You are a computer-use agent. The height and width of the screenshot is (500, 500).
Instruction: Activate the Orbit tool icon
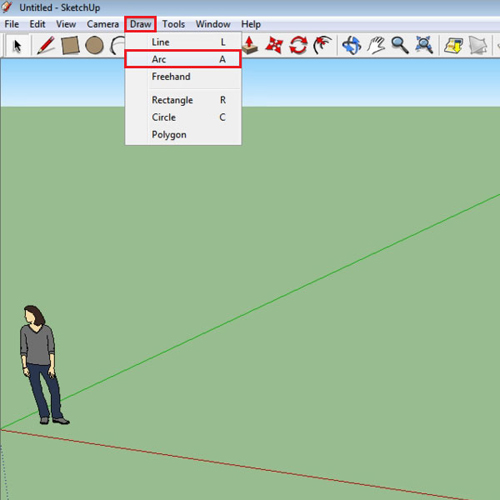352,45
